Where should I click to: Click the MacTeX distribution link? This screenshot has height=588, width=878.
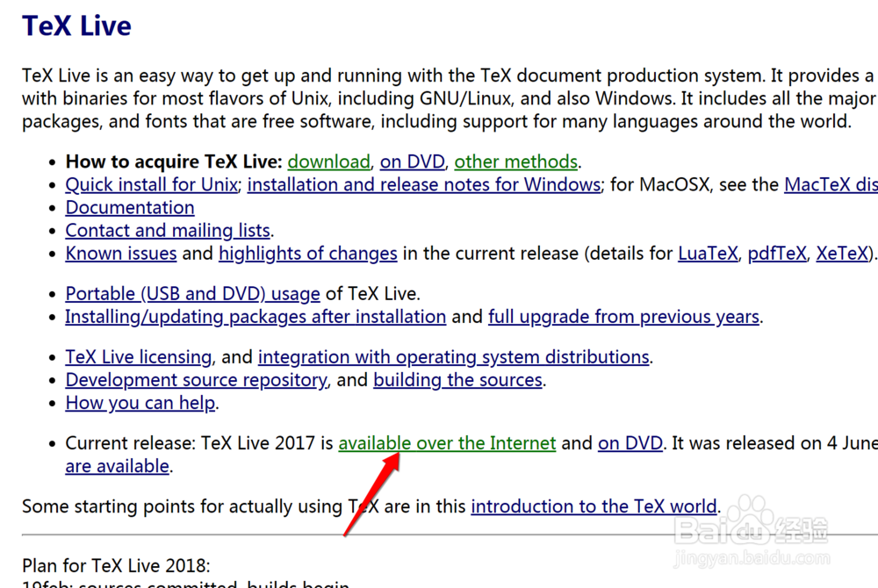[x=831, y=184]
